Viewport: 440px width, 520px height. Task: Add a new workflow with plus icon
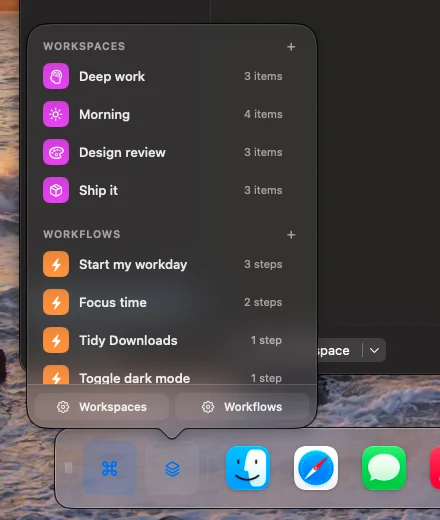pyautogui.click(x=291, y=235)
